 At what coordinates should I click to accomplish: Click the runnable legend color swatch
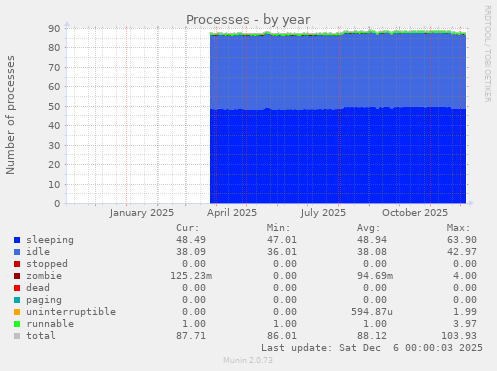17,324
